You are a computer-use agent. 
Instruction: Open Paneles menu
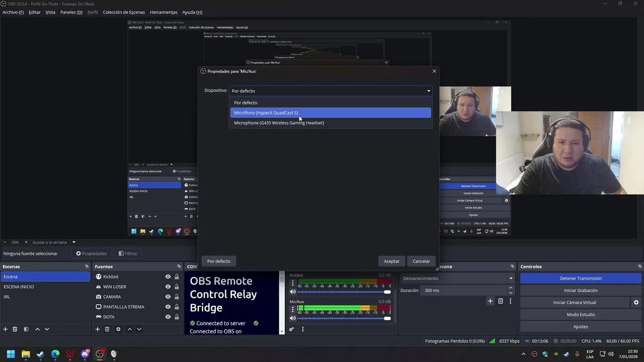coord(71,12)
